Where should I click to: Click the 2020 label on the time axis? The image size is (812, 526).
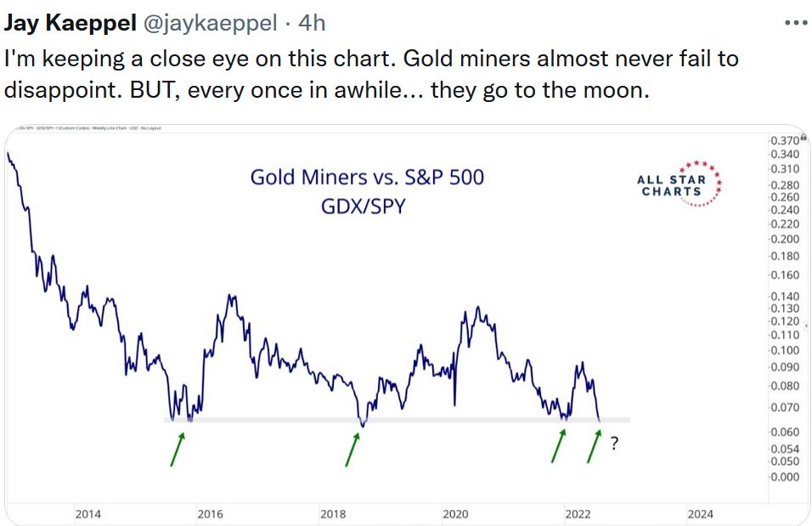click(455, 514)
